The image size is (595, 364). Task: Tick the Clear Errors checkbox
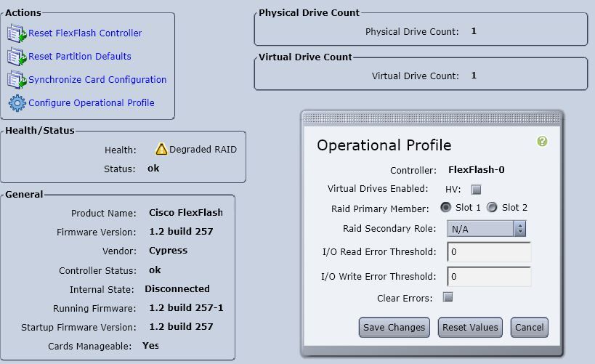pos(448,297)
